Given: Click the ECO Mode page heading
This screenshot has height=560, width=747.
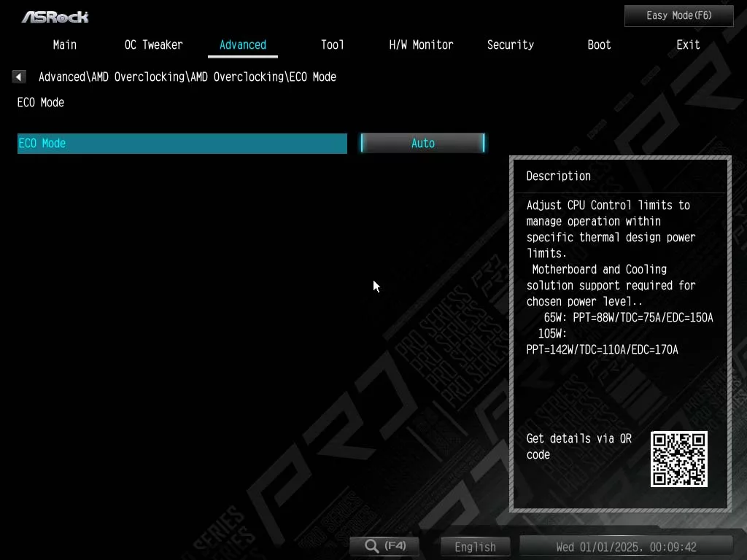Looking at the screenshot, I should 41,102.
